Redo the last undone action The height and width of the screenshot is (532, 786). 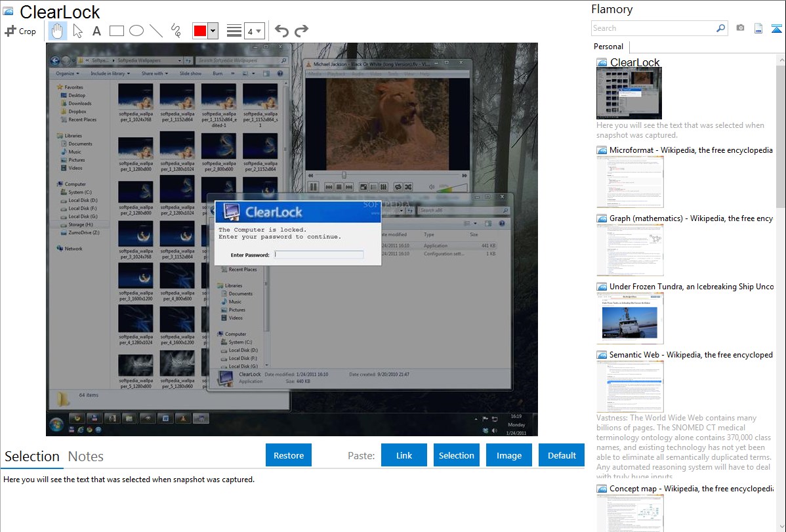click(301, 31)
